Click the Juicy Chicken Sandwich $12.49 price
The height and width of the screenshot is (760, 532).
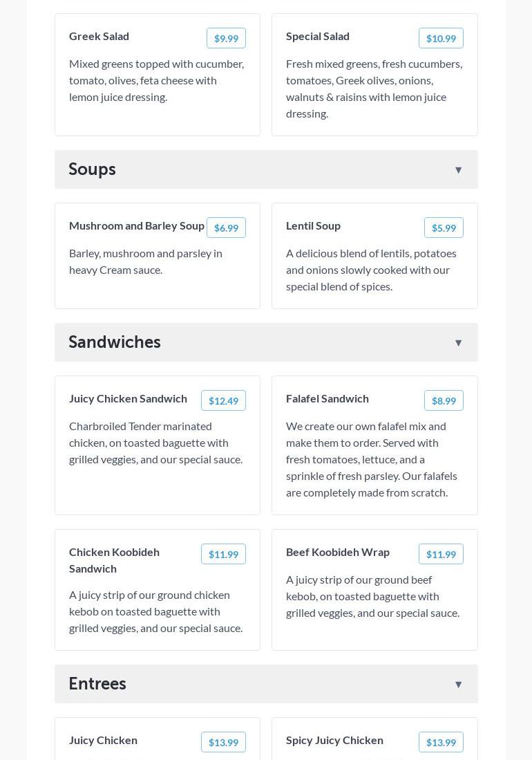(223, 401)
